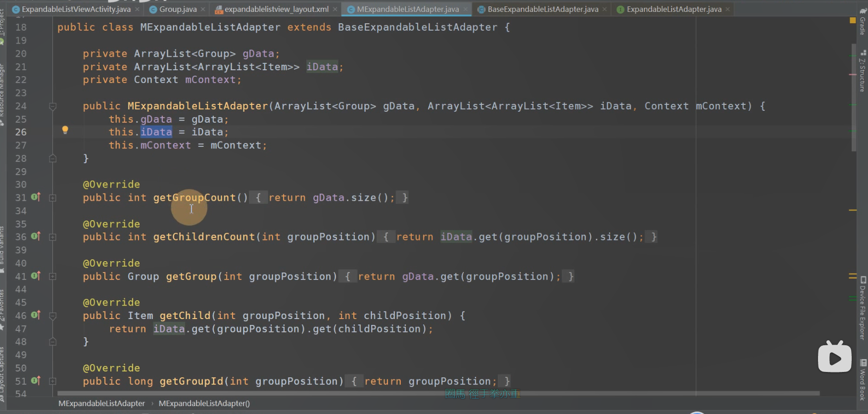
Task: Expand folded getGroupId method at line 51
Action: pyautogui.click(x=52, y=381)
